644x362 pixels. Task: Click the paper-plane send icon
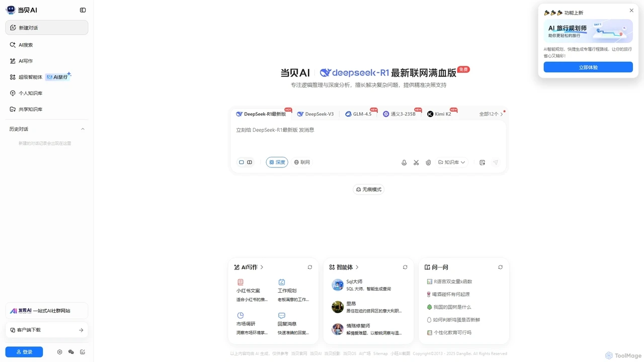click(496, 162)
